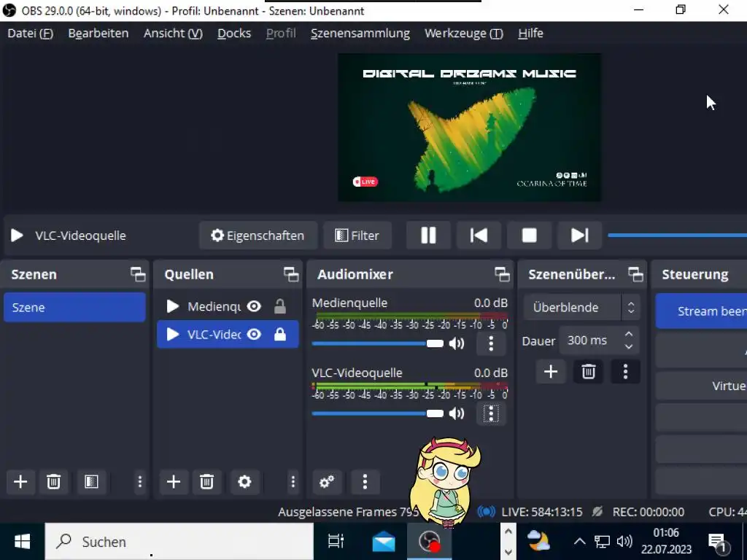Seek on the media progress bar
The image size is (747, 560).
(677, 236)
